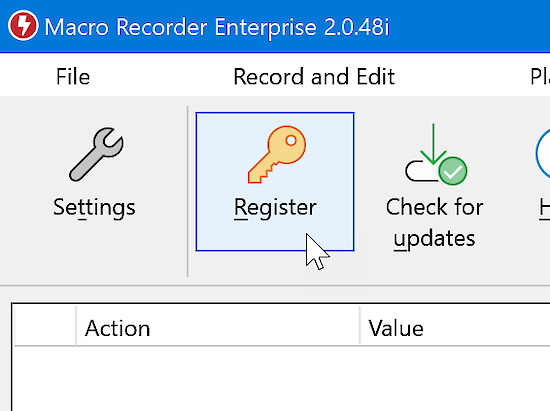Click the cloud download updates icon
The width and height of the screenshot is (550, 411).
pyautogui.click(x=436, y=154)
